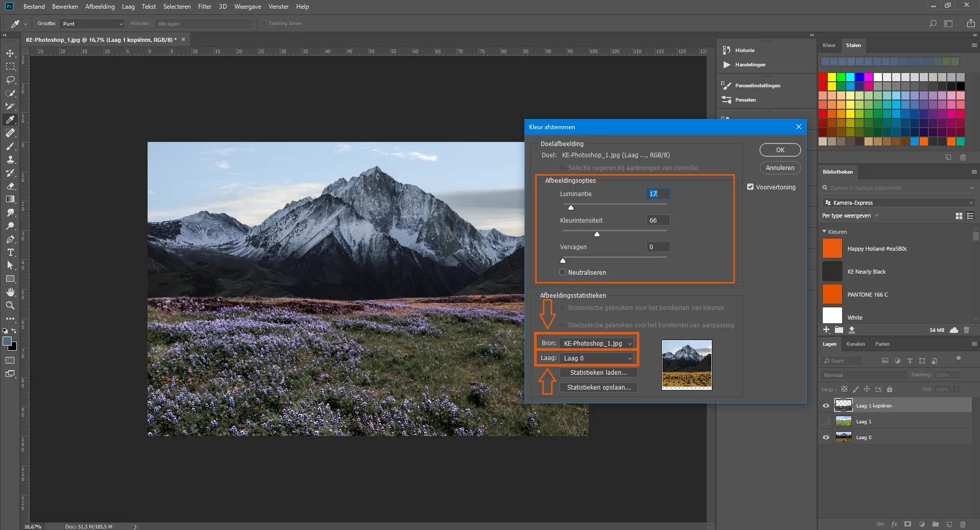Open the Historie panel icon

pos(727,50)
